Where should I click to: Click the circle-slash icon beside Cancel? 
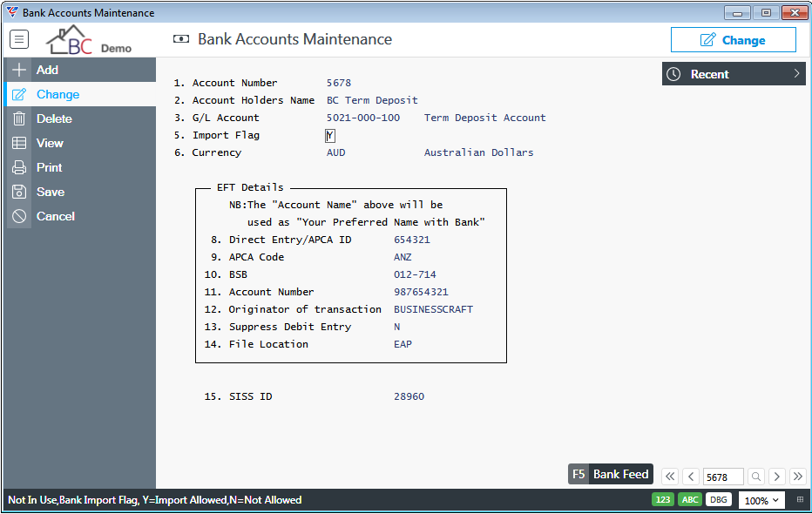(19, 216)
